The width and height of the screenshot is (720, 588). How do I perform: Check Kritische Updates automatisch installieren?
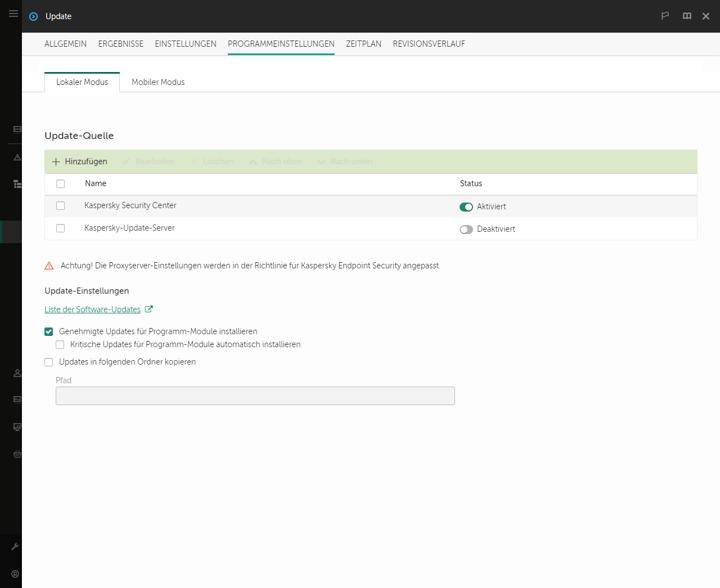tap(60, 345)
